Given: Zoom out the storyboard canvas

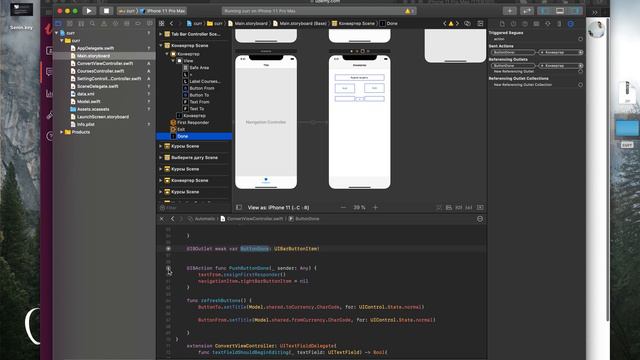Looking at the screenshot, I should point(343,207).
